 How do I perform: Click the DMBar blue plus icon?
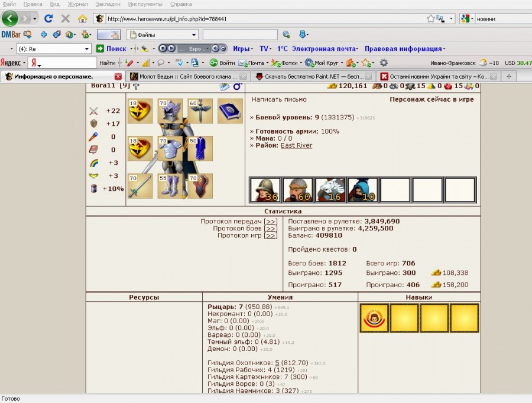coord(43,34)
